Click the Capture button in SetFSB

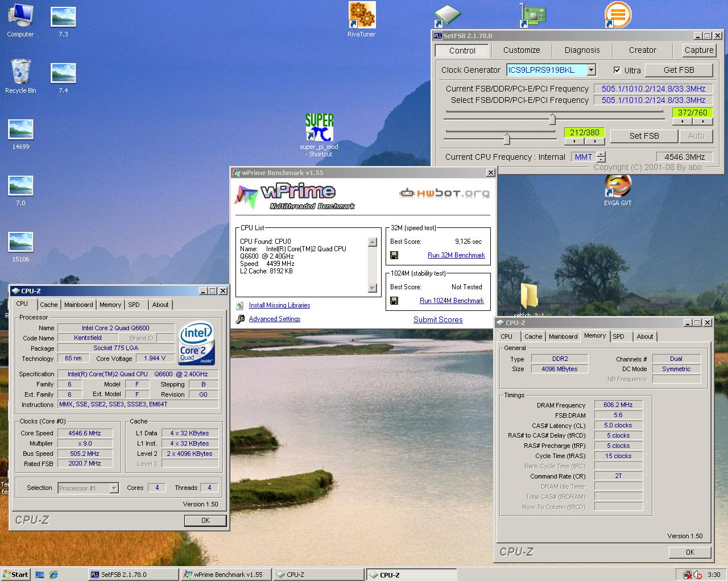699,50
